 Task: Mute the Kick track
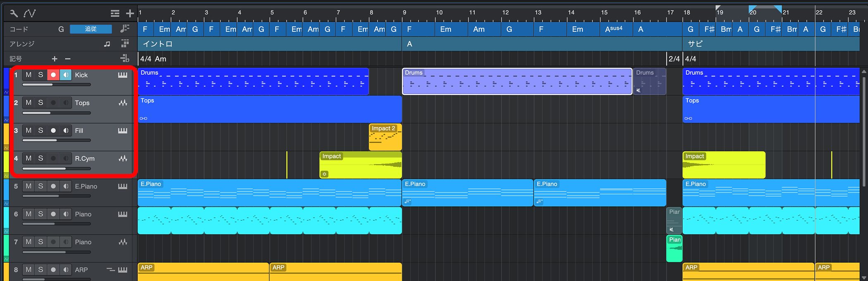[29, 75]
